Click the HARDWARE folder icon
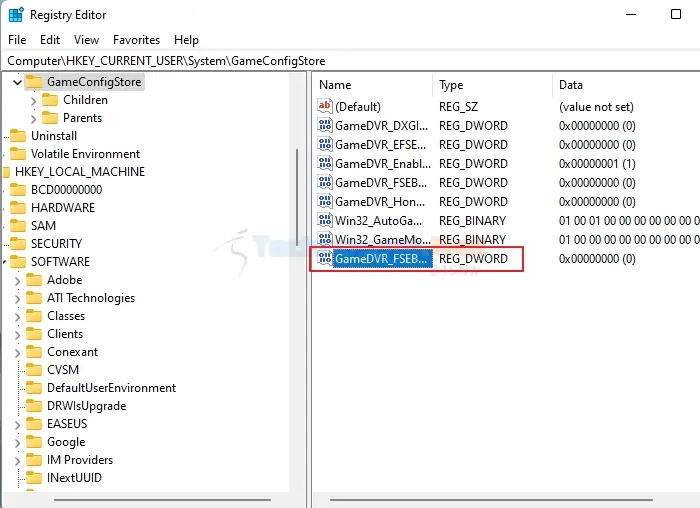700x508 pixels. 18,208
